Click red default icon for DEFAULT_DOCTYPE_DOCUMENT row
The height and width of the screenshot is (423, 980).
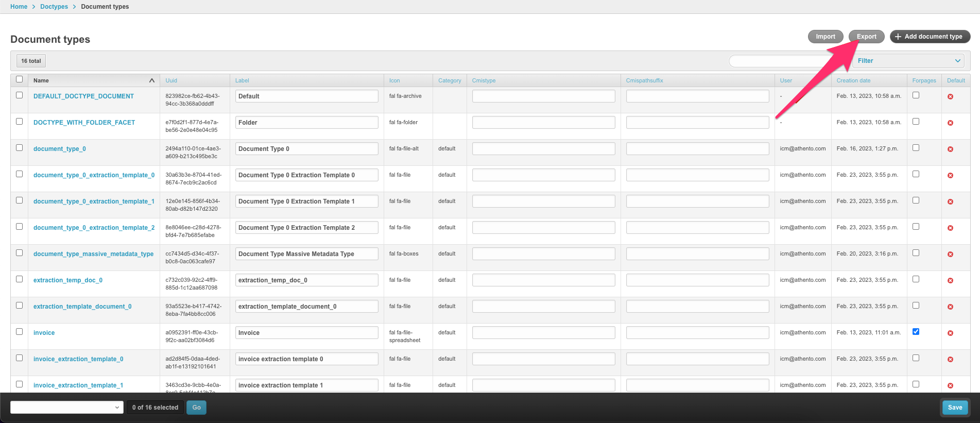pos(950,97)
